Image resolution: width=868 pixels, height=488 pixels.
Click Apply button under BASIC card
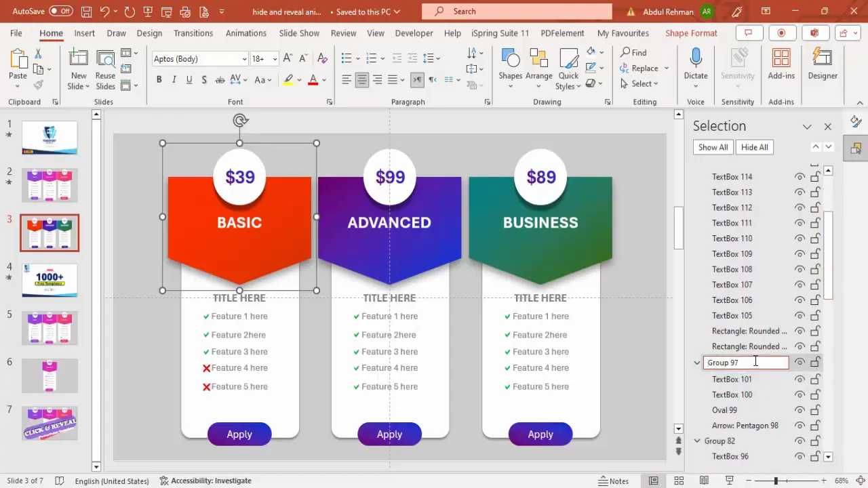[239, 434]
